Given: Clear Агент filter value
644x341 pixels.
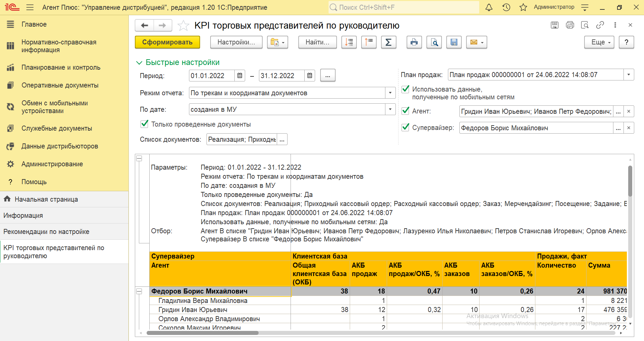Looking at the screenshot, I should coord(629,111).
